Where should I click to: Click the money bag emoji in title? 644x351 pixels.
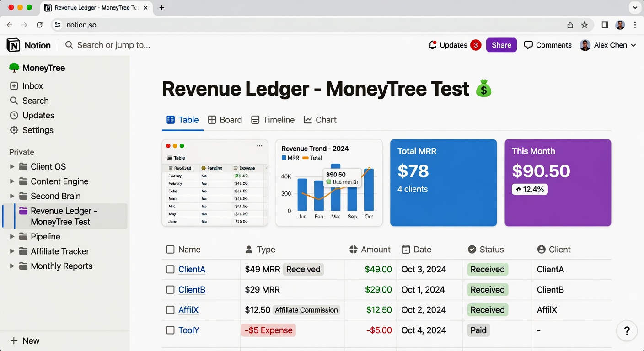tap(483, 88)
